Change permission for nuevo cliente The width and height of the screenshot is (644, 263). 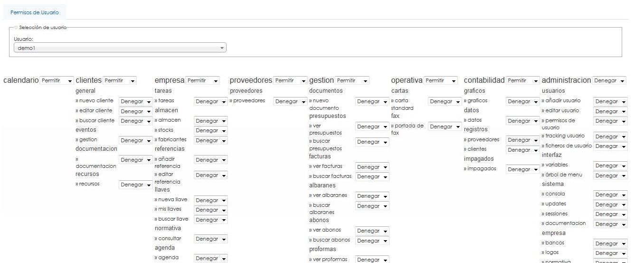(135, 101)
